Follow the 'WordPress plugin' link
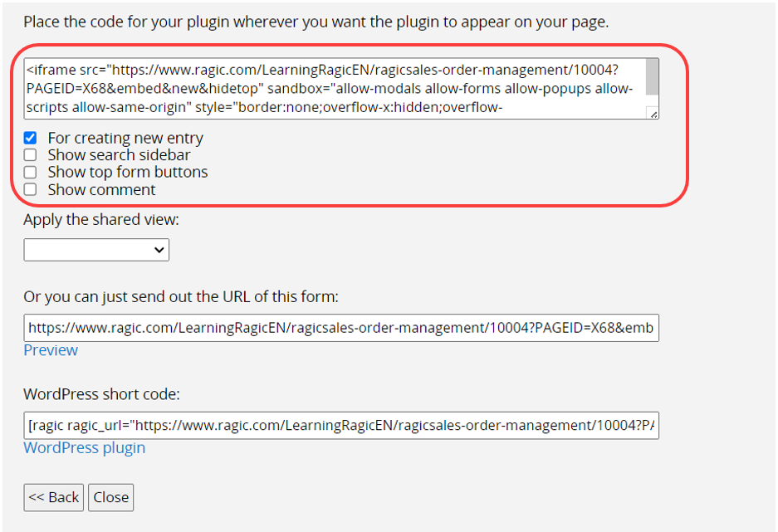Screen dimensions: 778x532 [x=84, y=448]
